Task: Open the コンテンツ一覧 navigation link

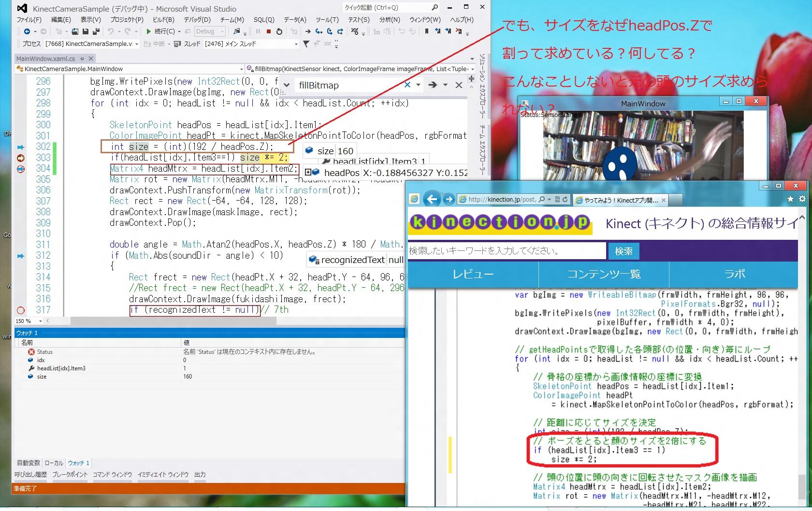Action: click(x=604, y=274)
